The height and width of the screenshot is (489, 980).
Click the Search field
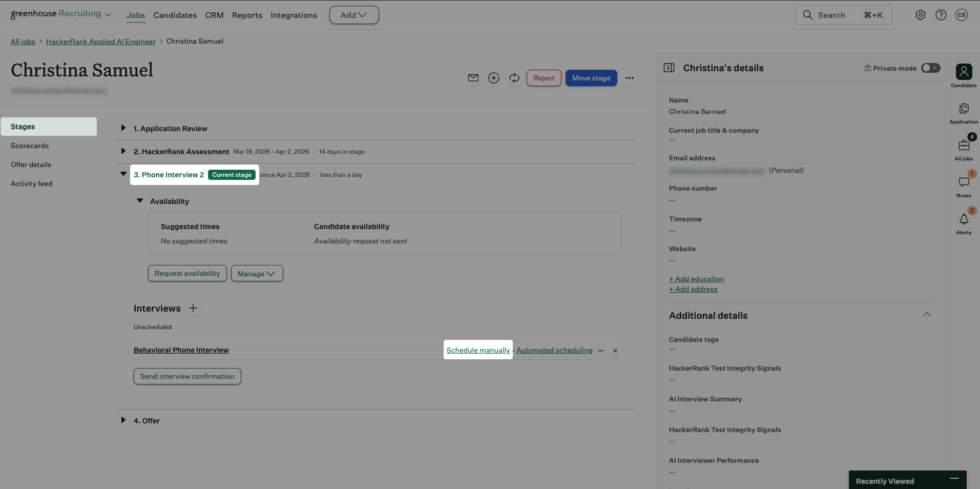coord(844,15)
